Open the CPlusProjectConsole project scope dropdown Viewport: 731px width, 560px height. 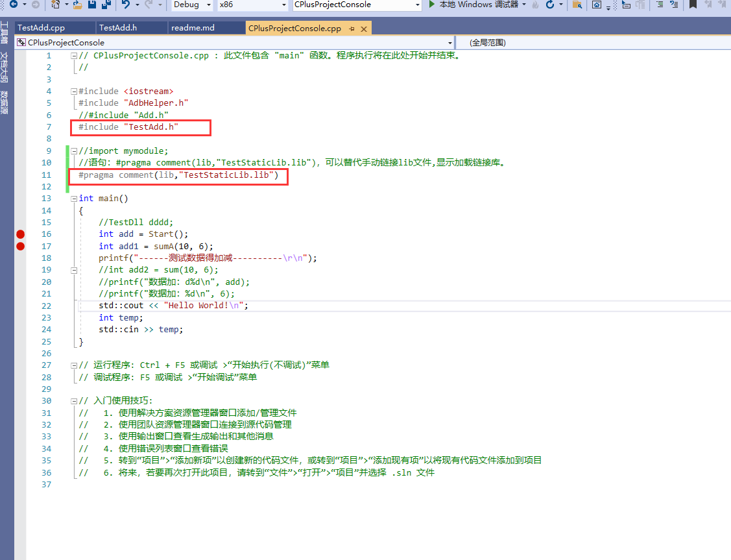coord(450,43)
